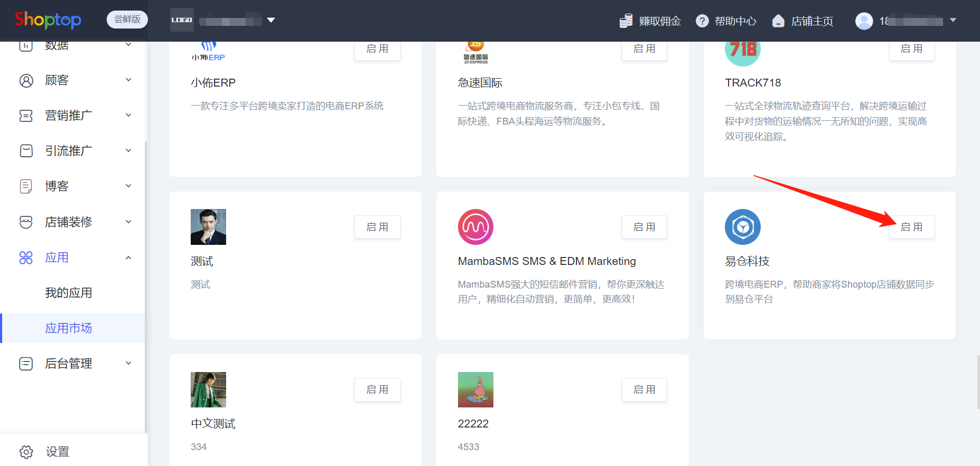The height and width of the screenshot is (466, 980).
Task: Click the 小佈ERP app title
Action: 213,83
